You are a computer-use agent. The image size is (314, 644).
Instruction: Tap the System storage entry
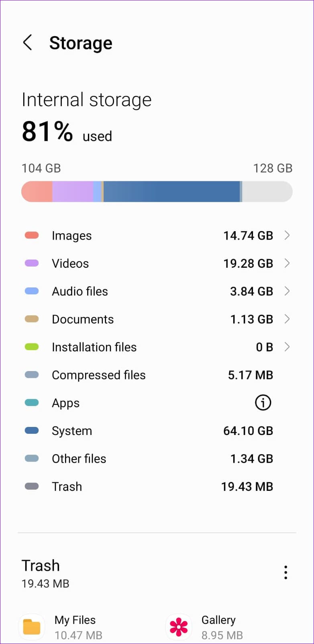157,431
